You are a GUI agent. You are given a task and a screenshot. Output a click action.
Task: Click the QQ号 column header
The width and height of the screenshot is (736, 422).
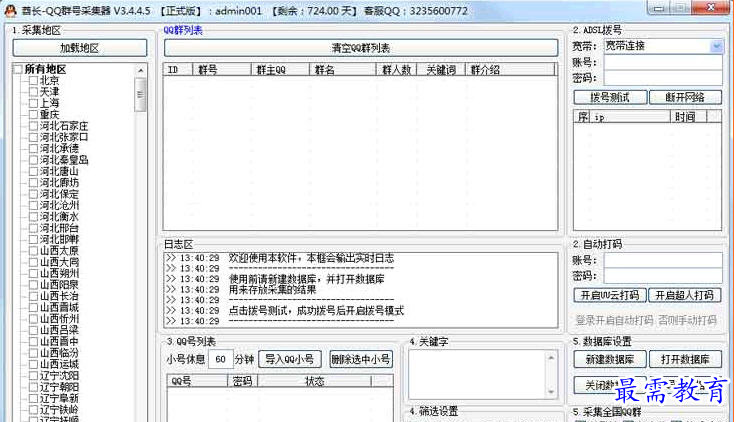tap(197, 381)
